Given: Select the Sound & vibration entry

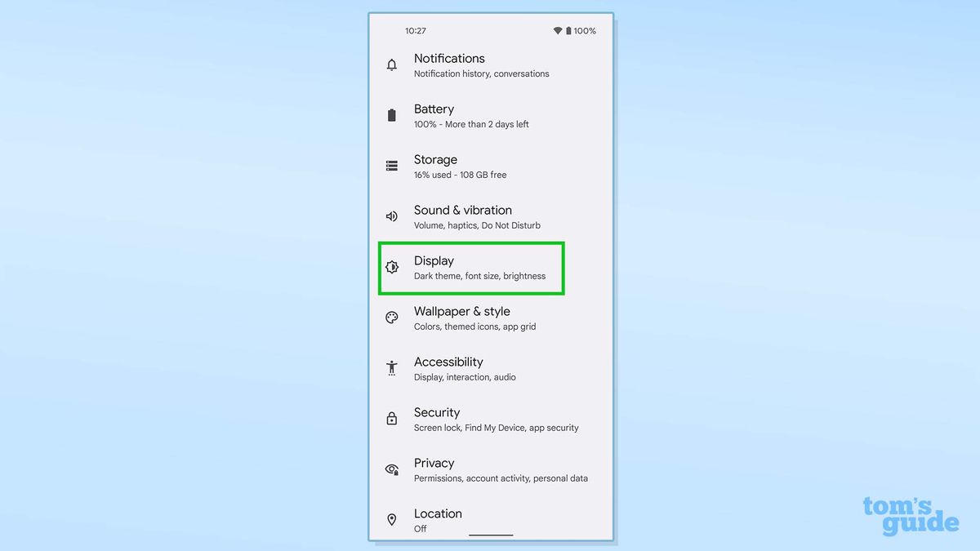Looking at the screenshot, I should (462, 216).
